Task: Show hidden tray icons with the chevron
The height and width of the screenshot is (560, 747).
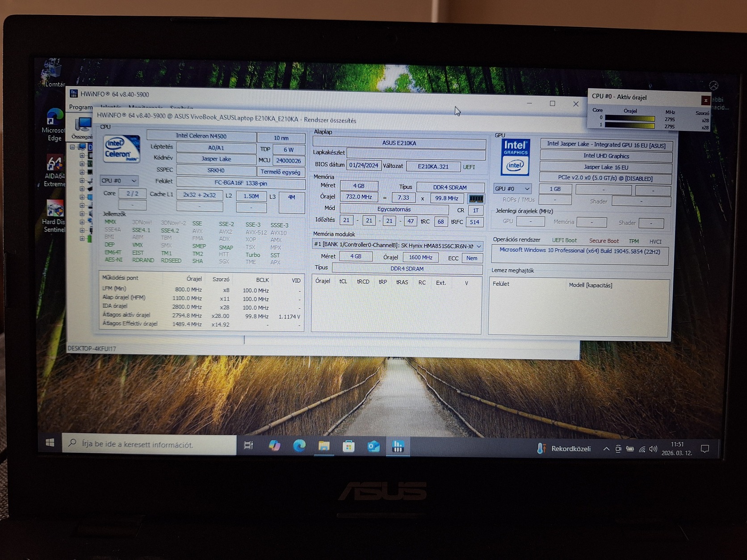Action: 606,449
